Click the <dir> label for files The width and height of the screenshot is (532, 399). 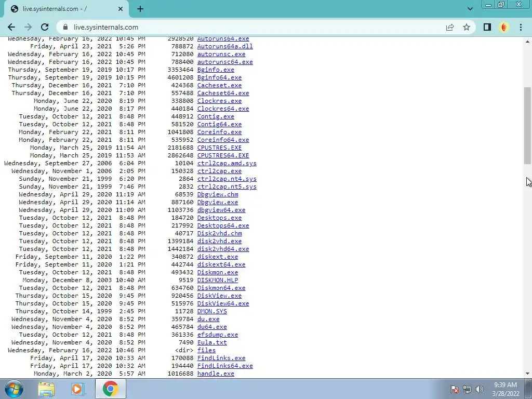pyautogui.click(x=184, y=351)
